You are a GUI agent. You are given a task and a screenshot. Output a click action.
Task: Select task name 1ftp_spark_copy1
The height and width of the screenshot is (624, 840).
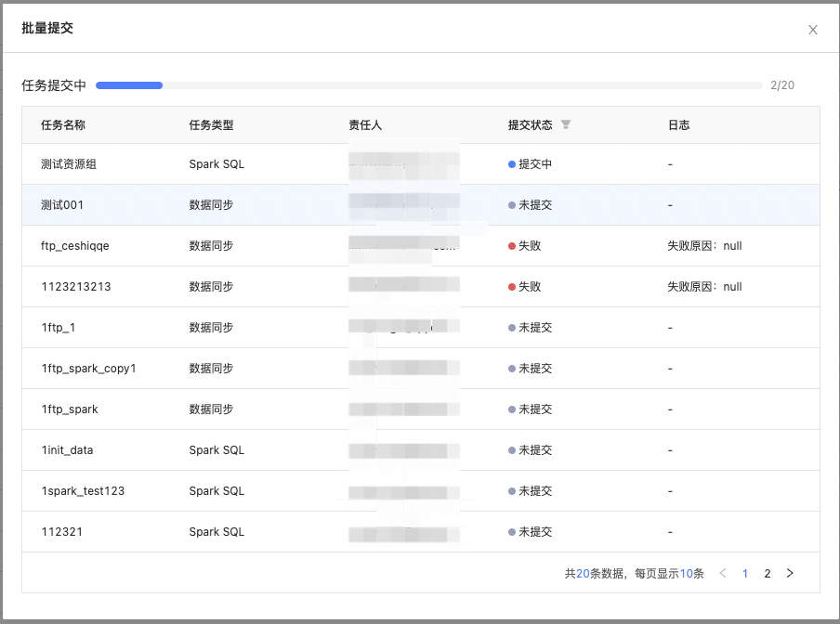pyautogui.click(x=89, y=369)
